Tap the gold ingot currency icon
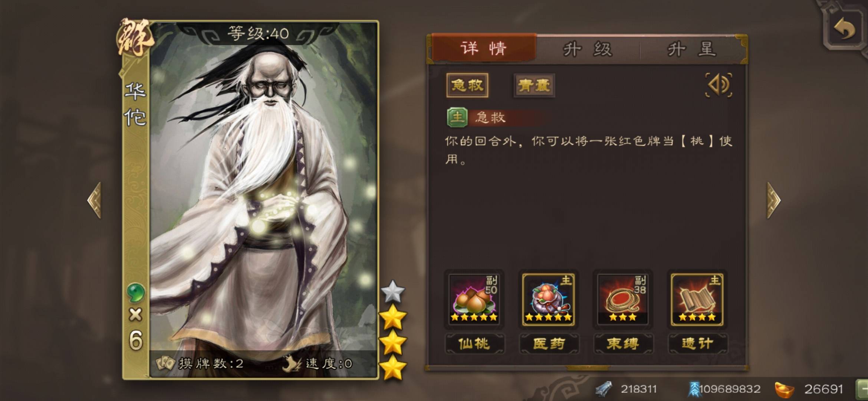This screenshot has height=401, width=868. coord(785,389)
